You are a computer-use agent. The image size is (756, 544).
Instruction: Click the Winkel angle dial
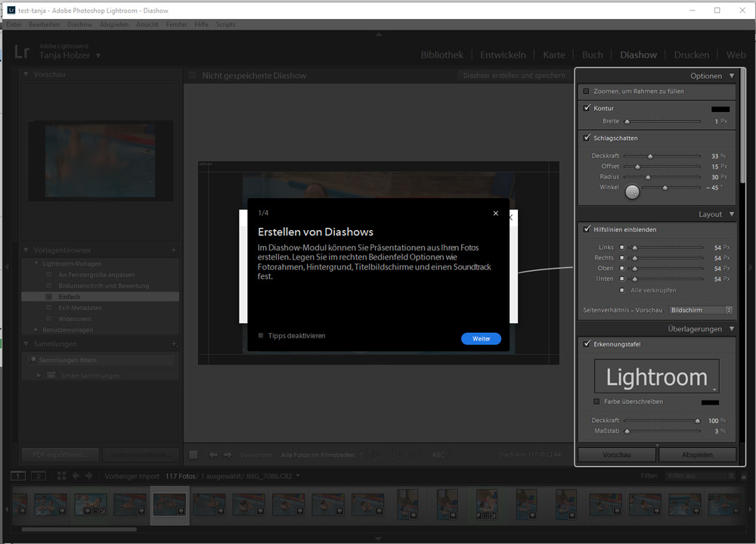click(632, 191)
